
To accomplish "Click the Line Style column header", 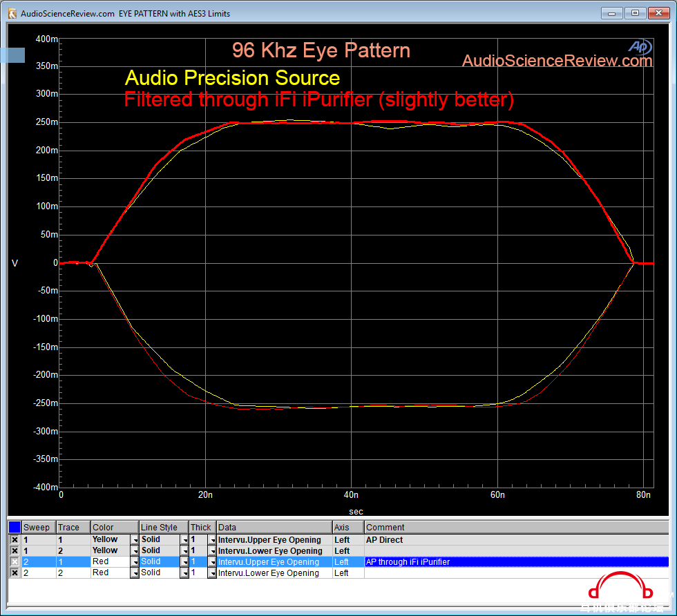I will coord(164,527).
